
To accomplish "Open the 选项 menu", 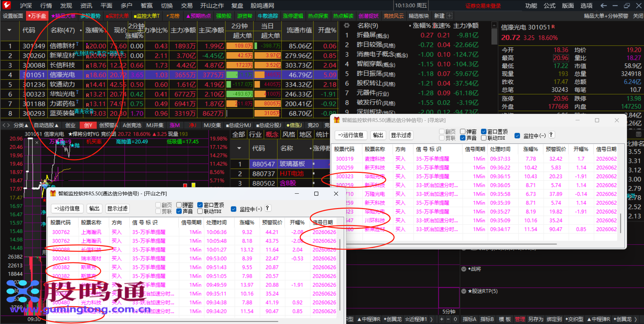I will click(x=586, y=5).
